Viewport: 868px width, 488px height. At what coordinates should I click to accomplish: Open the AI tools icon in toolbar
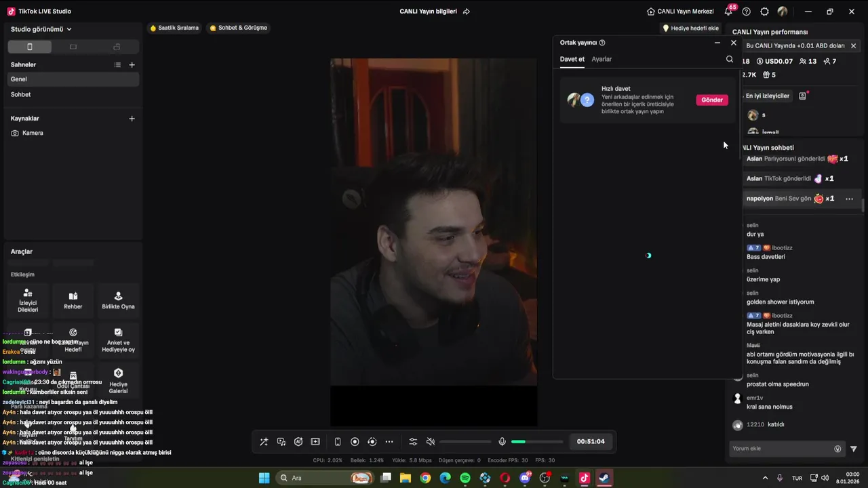[298, 442]
